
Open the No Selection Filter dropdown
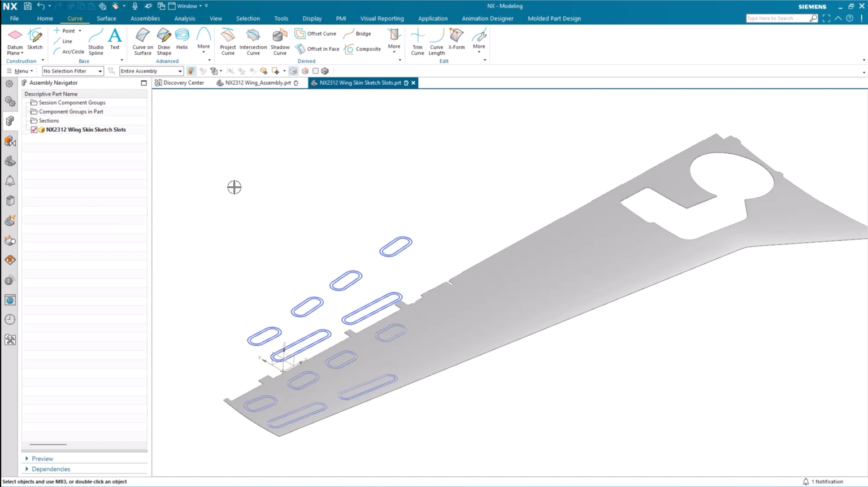coord(72,71)
